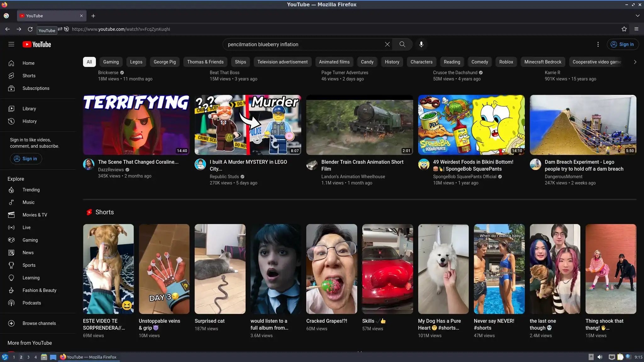Clear the search box text
This screenshot has height=362, width=644.
point(387,44)
